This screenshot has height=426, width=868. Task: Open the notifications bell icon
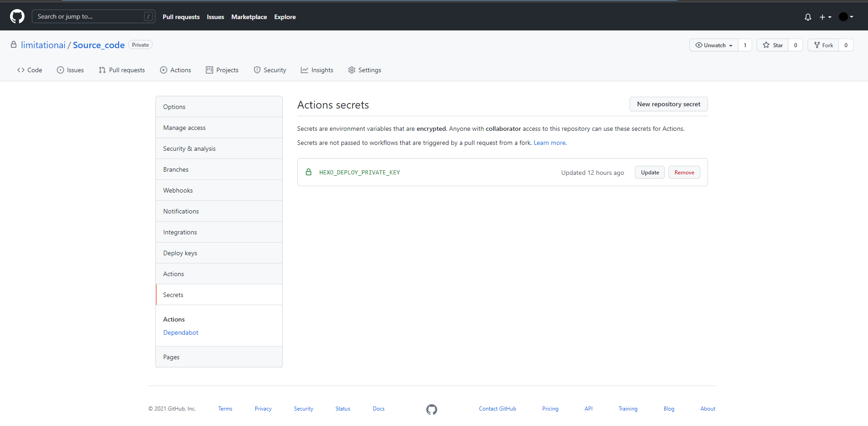[x=808, y=17]
